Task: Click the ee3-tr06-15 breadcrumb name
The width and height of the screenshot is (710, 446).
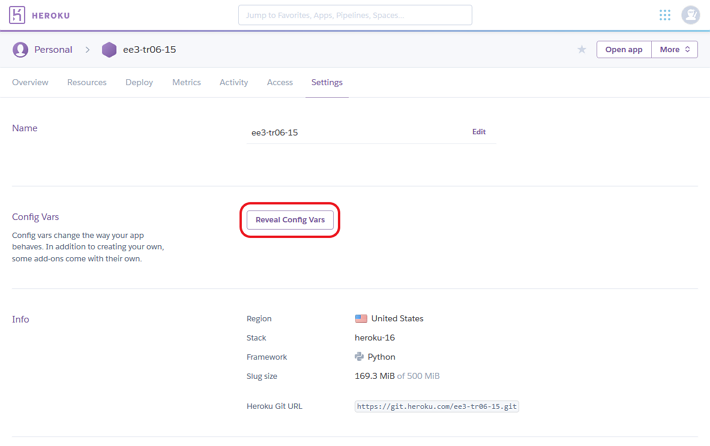Action: tap(149, 50)
